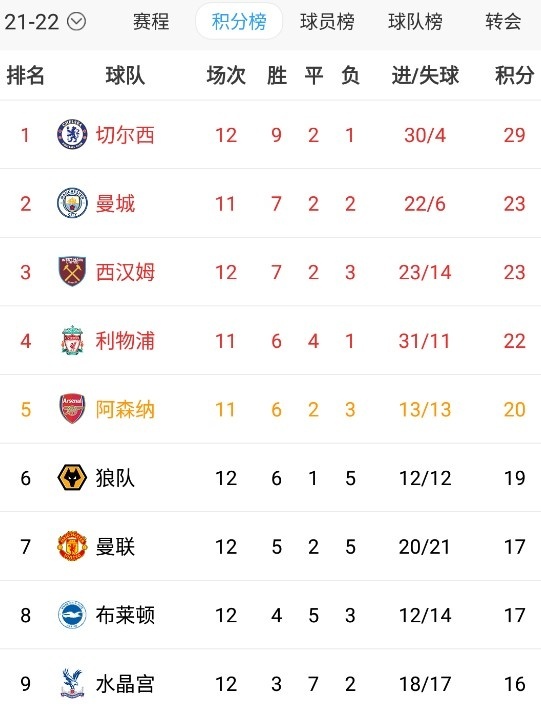
Task: Click the Brighton club crest
Action: point(72,615)
